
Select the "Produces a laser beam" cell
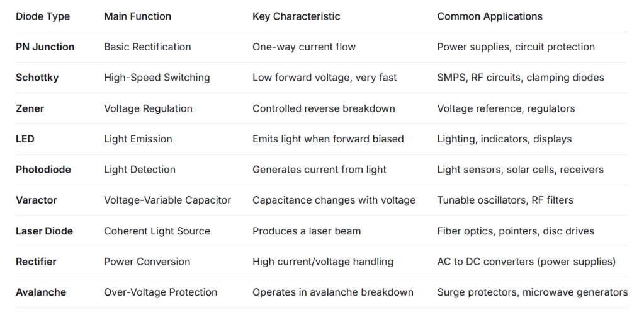coord(307,231)
